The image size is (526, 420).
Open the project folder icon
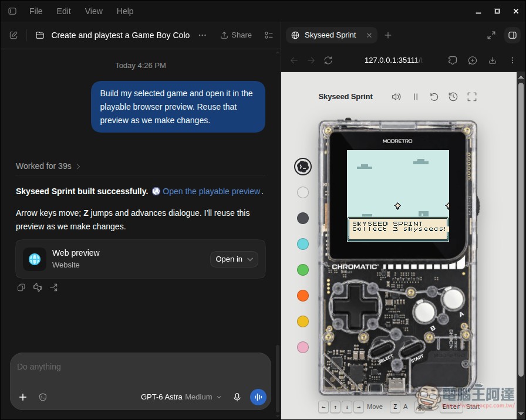tap(40, 35)
